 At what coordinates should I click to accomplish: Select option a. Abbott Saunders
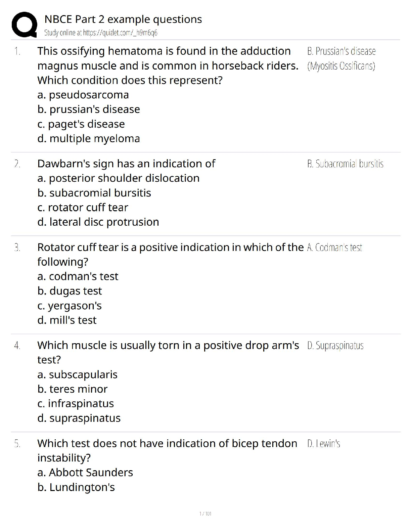tap(85, 473)
